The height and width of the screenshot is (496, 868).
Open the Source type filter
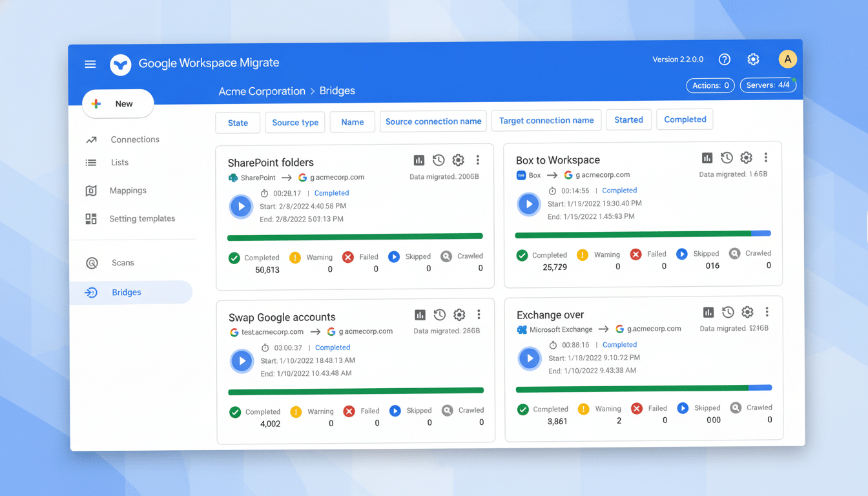(294, 122)
